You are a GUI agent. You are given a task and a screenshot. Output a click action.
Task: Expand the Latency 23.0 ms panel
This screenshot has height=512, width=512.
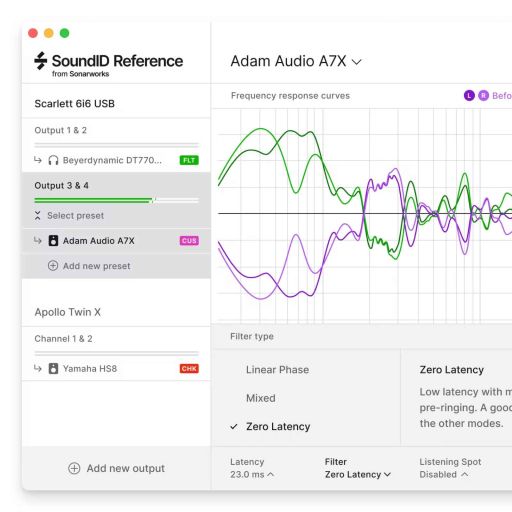252,474
